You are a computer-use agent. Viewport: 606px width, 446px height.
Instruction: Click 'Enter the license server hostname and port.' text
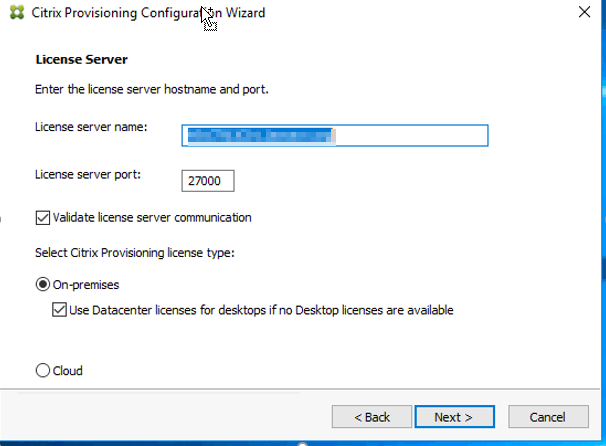tap(152, 89)
